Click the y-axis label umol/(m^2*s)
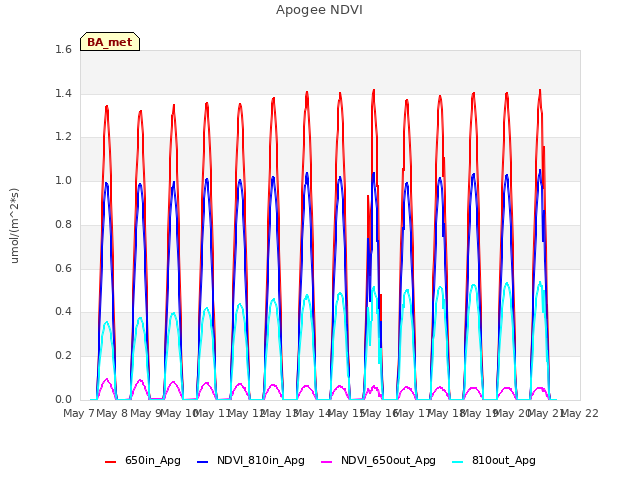640x480 pixels. click(14, 226)
